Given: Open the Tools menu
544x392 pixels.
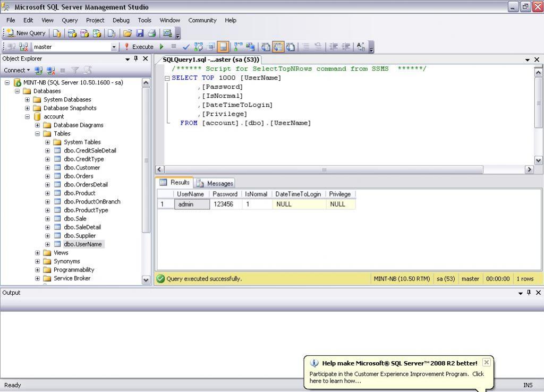Looking at the screenshot, I should 144,20.
